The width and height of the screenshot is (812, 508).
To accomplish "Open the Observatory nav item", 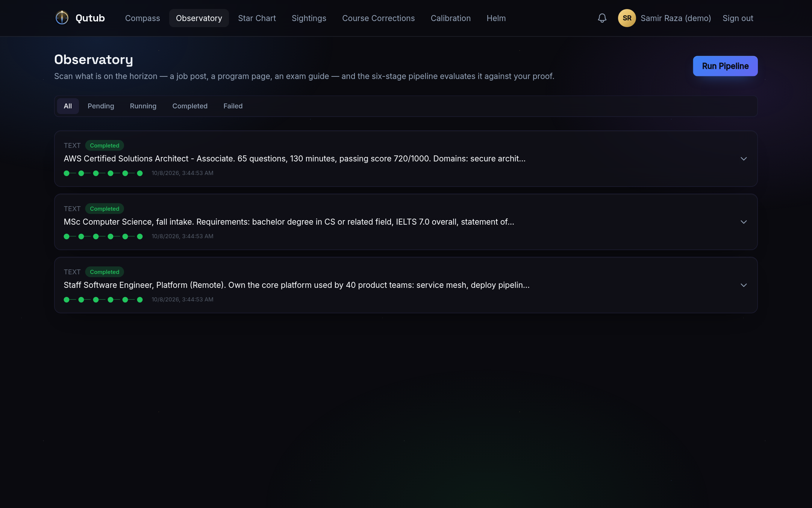I will (x=199, y=18).
